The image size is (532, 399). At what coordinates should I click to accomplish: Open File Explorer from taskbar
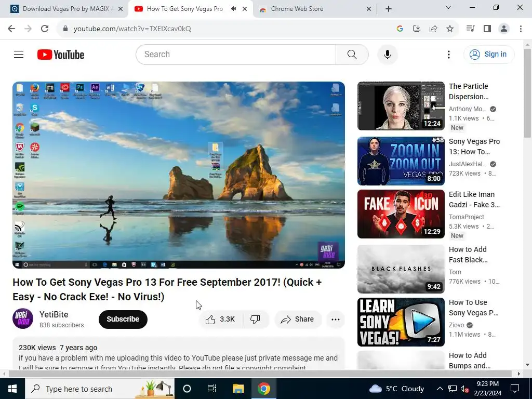238,389
